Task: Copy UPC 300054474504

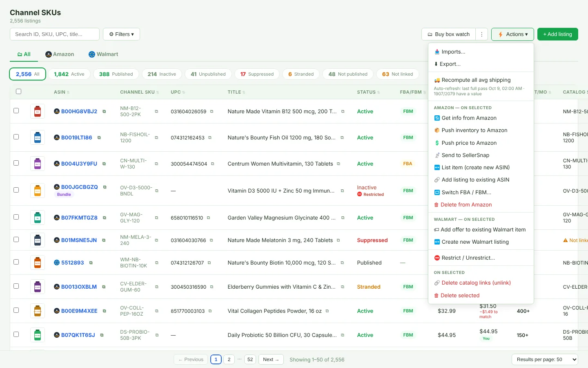Action: [212, 164]
